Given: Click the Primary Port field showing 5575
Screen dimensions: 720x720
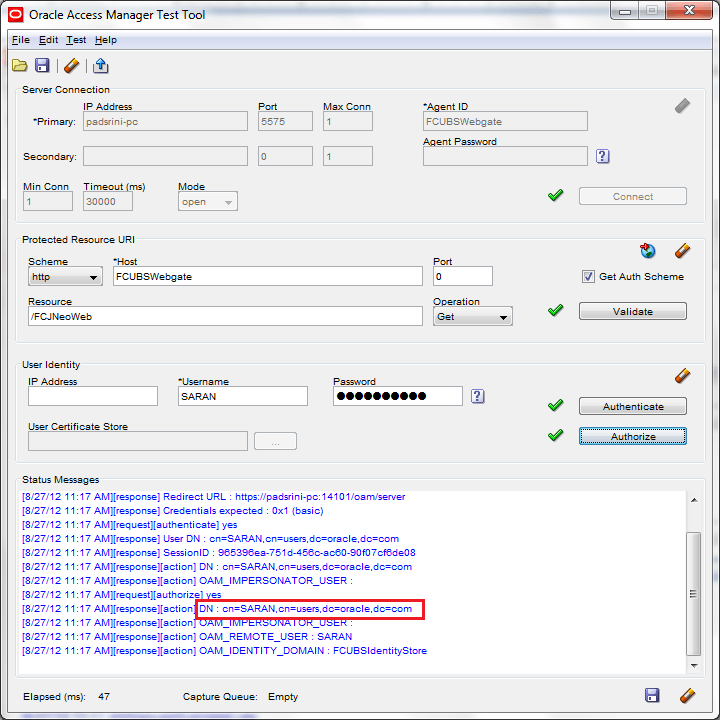Looking at the screenshot, I should [285, 121].
